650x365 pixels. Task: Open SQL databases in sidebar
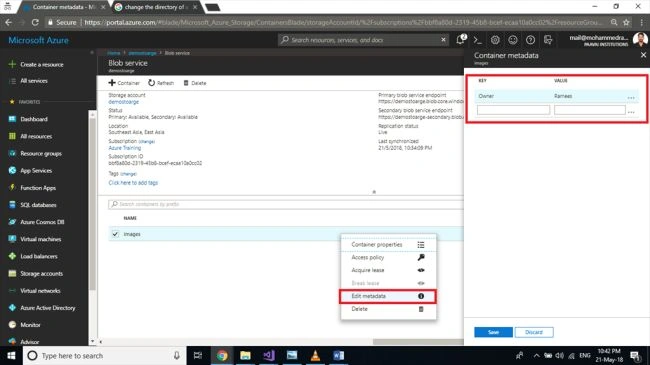[x=38, y=205]
